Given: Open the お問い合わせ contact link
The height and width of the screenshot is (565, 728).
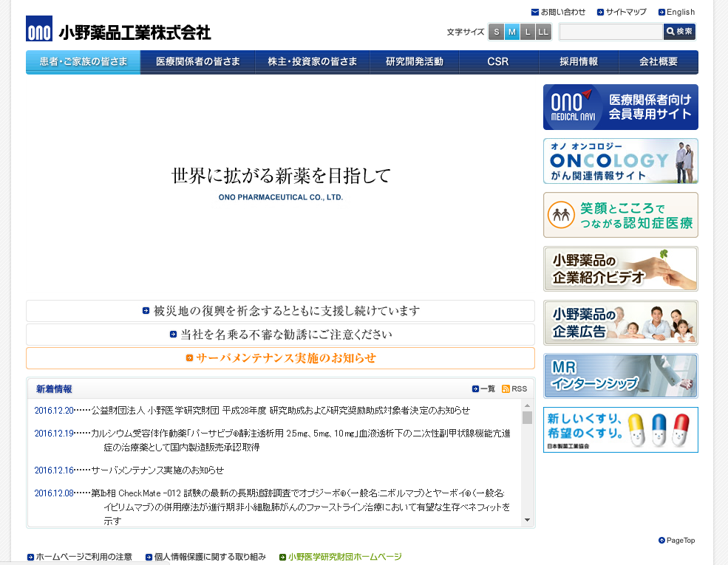Looking at the screenshot, I should [x=562, y=12].
